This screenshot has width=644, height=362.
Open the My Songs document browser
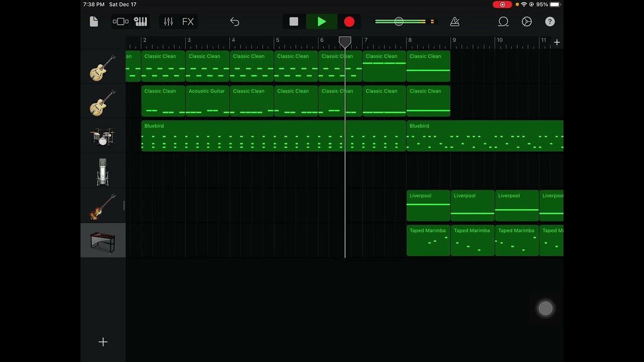[94, 22]
